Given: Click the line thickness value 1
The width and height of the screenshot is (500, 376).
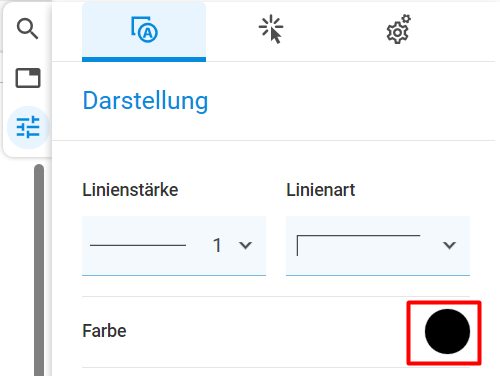Looking at the screenshot, I should [217, 245].
